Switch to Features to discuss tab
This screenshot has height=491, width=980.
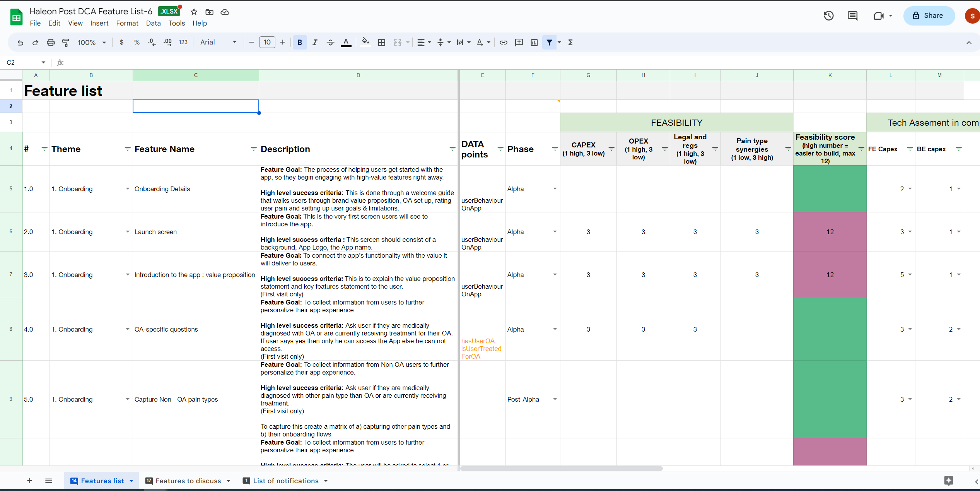tap(188, 481)
